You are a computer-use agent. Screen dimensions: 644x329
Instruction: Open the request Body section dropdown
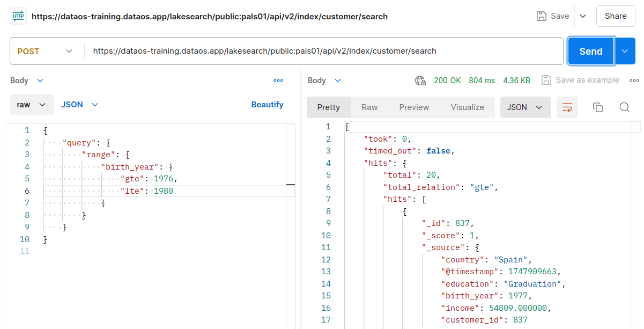tap(27, 81)
